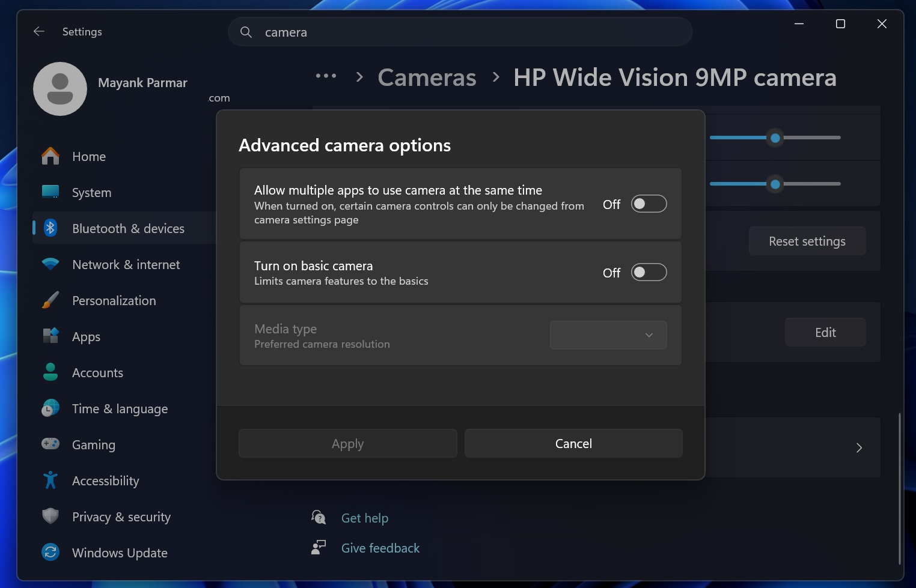Click the search box containing camera

pyautogui.click(x=460, y=32)
